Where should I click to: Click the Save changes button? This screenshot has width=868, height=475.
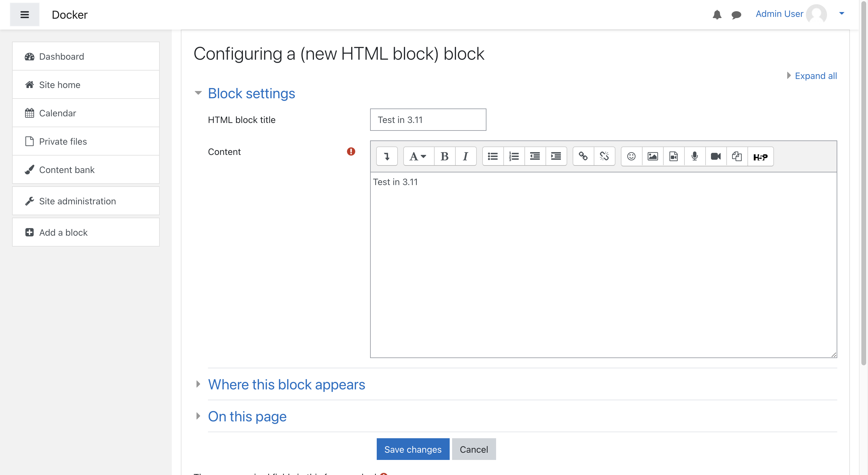(413, 449)
